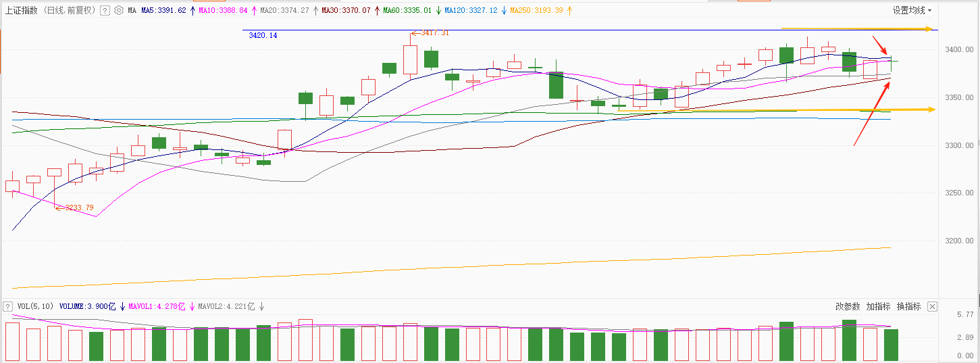
Task: Click the 换指标 button
Action: pos(908,306)
